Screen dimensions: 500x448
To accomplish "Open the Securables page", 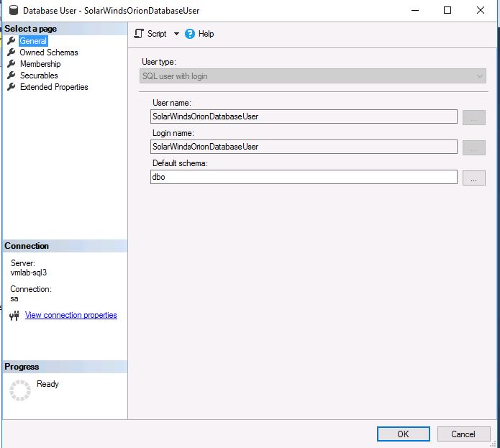I will (x=39, y=76).
